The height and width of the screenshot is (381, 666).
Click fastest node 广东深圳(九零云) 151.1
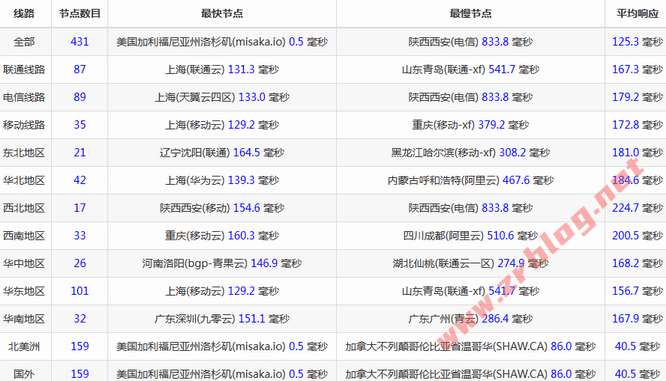point(222,319)
